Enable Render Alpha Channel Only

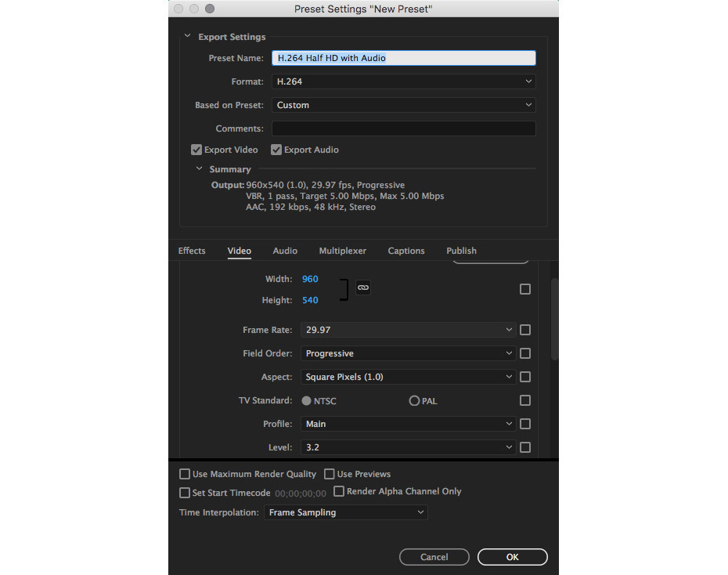(x=339, y=491)
